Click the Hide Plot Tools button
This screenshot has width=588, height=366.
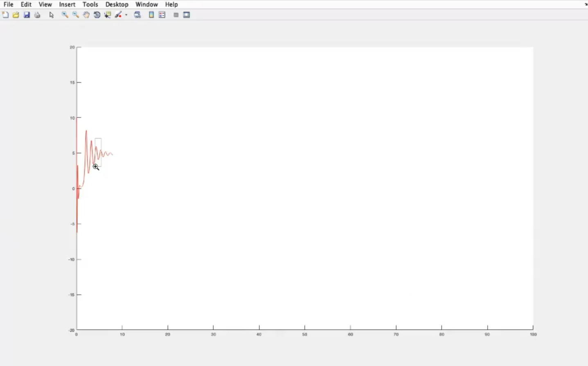pos(176,15)
